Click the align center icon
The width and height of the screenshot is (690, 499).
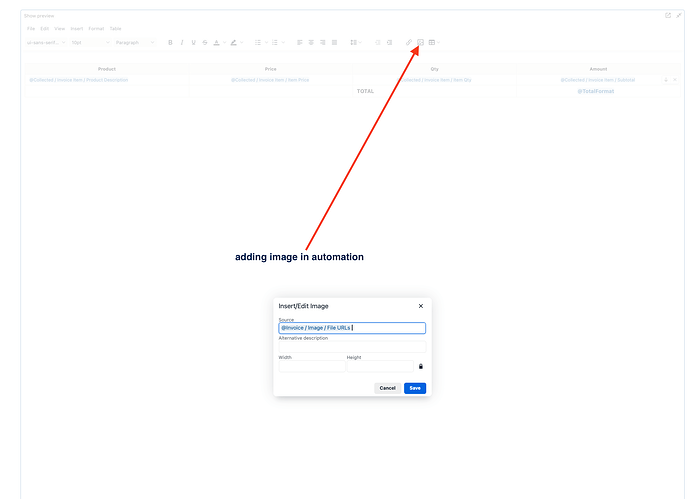click(x=311, y=42)
